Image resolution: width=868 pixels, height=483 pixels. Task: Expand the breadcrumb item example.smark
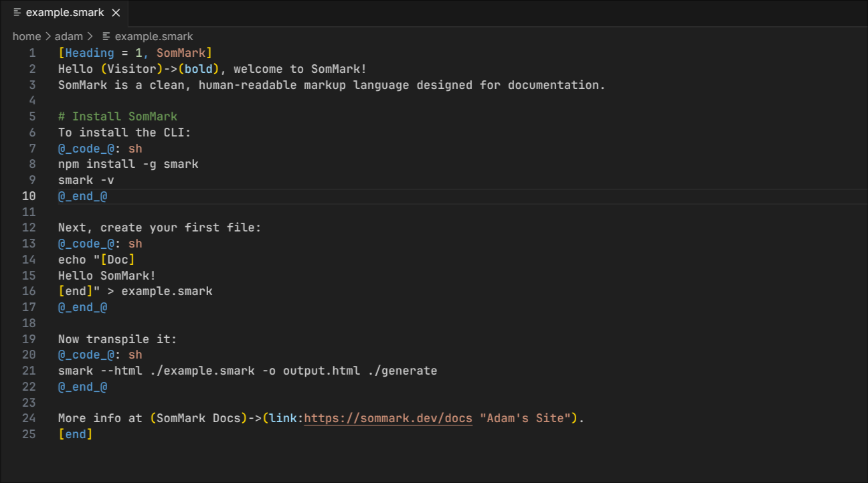[x=155, y=36]
